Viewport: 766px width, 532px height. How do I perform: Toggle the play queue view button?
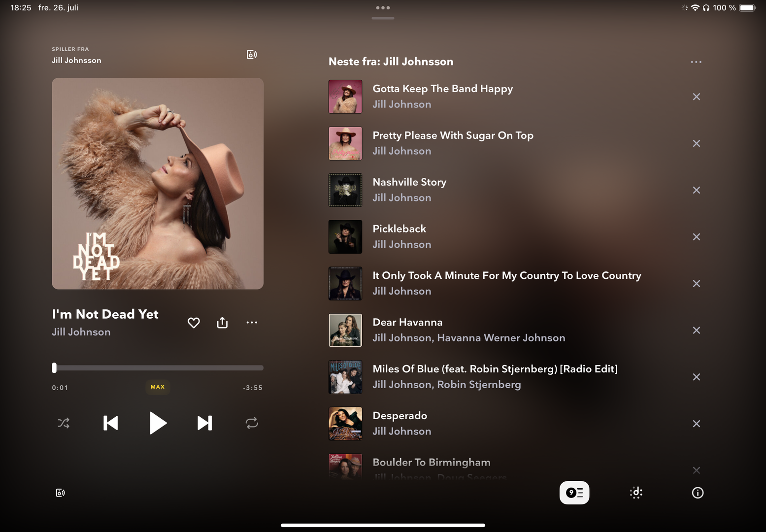coord(574,493)
